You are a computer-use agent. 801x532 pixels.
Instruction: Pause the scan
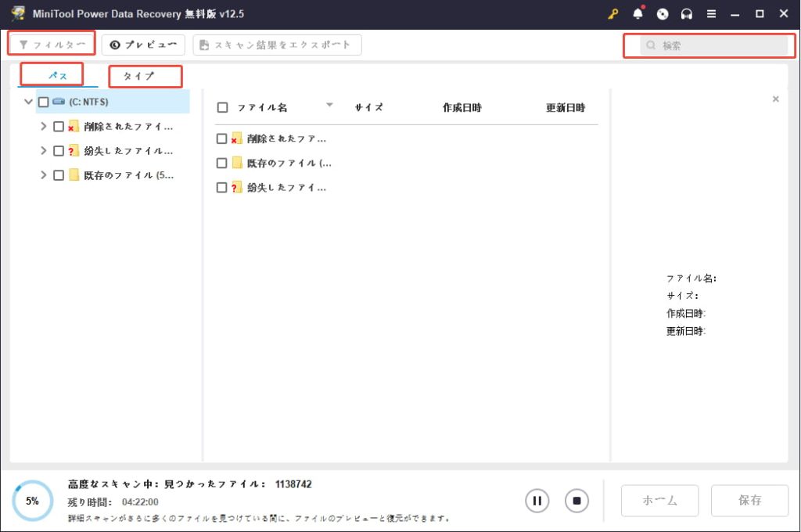point(537,501)
